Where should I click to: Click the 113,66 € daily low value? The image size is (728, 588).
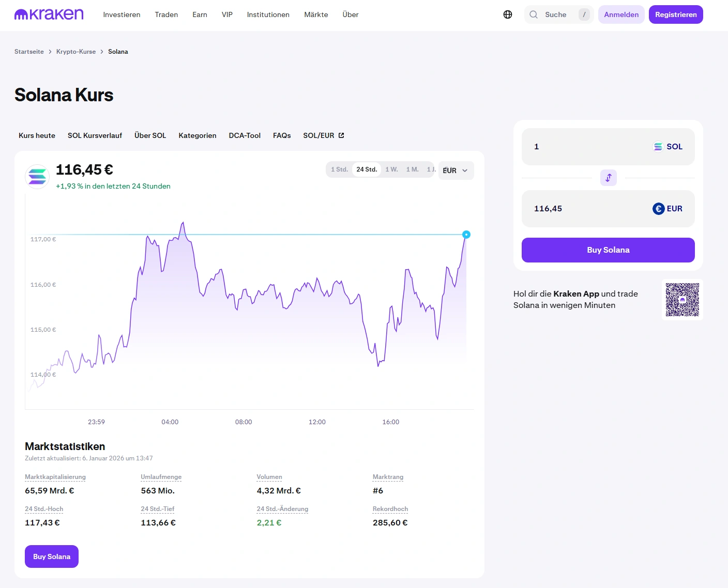(x=158, y=523)
